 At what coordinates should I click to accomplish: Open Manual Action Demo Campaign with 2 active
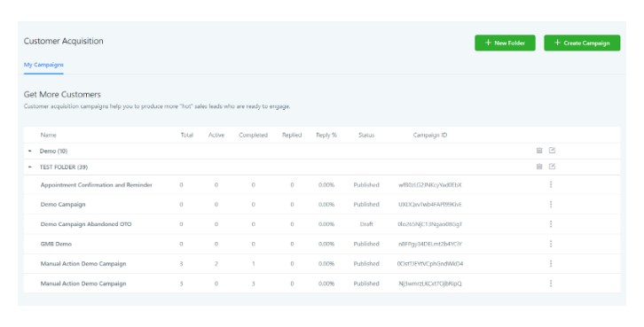[x=83, y=263]
